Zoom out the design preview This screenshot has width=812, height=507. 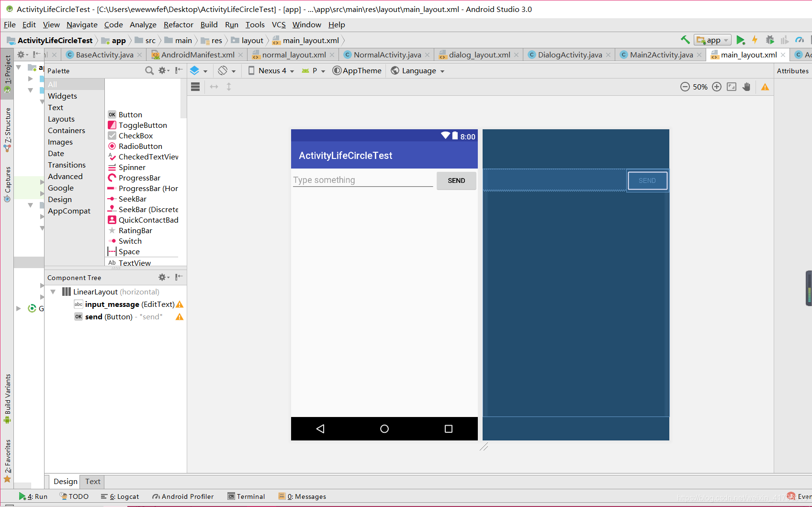685,87
